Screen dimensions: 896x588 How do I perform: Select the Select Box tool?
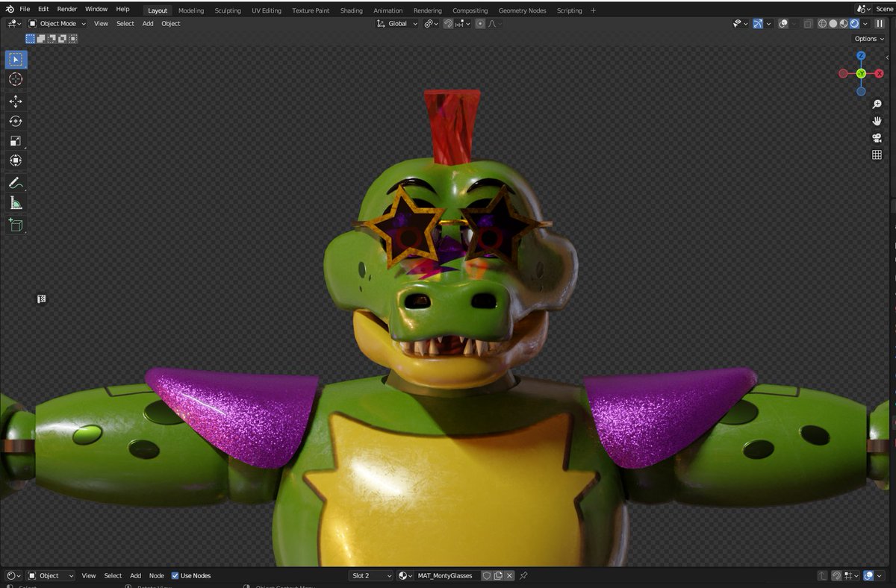(16, 59)
